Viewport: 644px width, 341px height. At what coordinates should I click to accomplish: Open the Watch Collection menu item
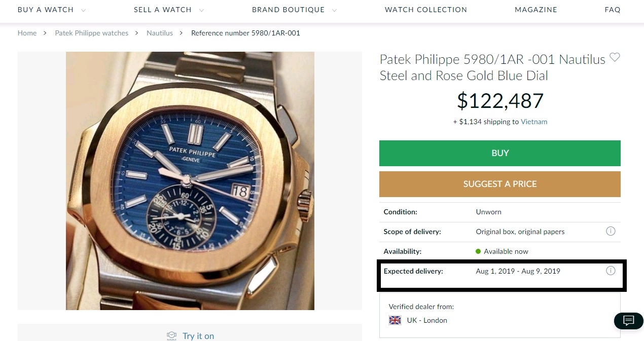tap(425, 10)
